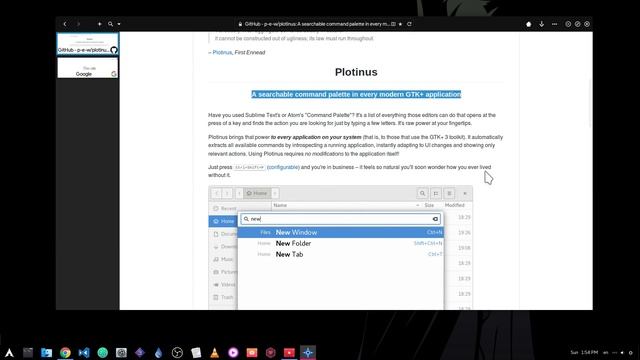
Task: Open the dropdown arrow next to search icon
Action: point(119,24)
